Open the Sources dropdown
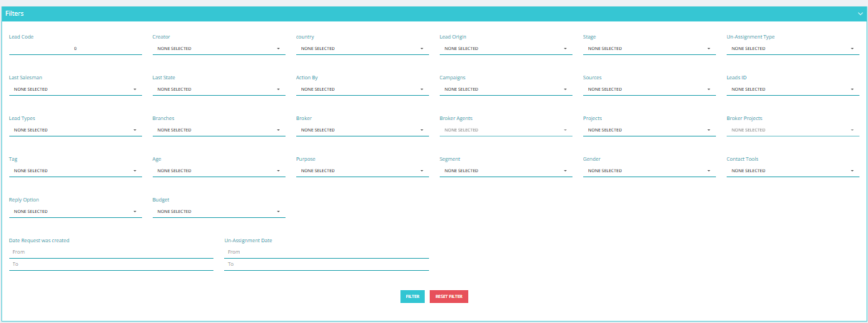The width and height of the screenshot is (868, 323). pyautogui.click(x=650, y=89)
